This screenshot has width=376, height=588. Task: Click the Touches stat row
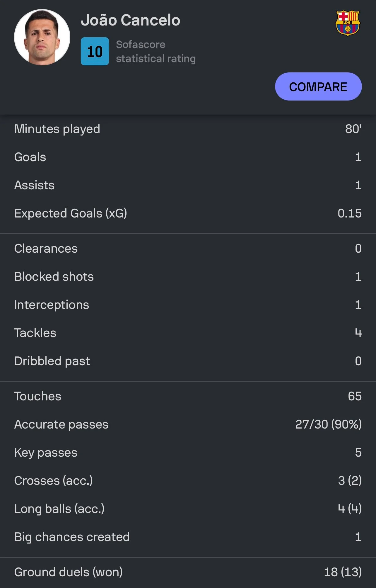click(188, 396)
